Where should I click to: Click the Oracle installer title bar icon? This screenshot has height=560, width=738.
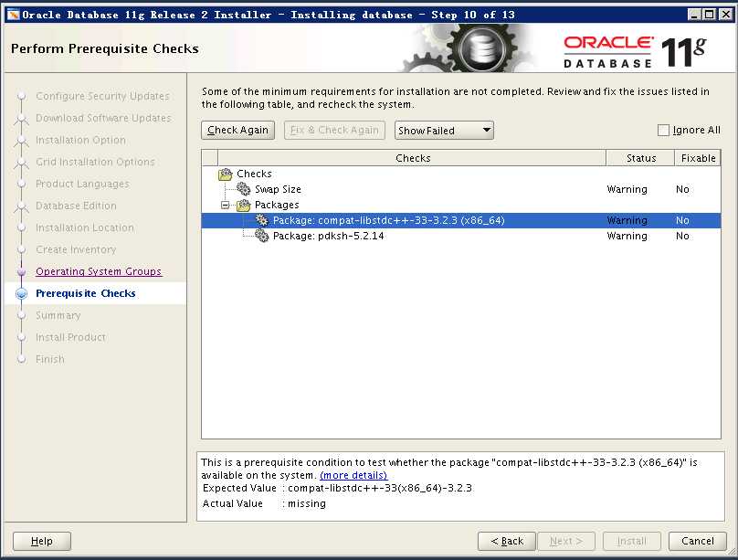(13, 15)
